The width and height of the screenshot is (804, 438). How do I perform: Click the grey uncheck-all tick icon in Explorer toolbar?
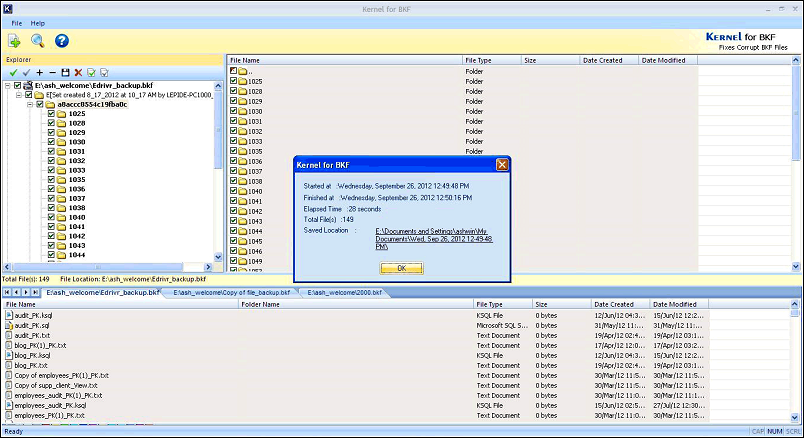point(27,73)
